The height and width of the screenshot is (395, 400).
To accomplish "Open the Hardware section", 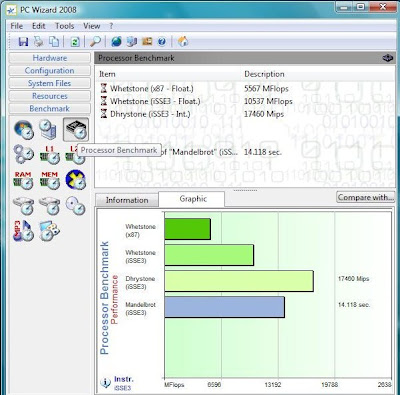I will [x=50, y=58].
